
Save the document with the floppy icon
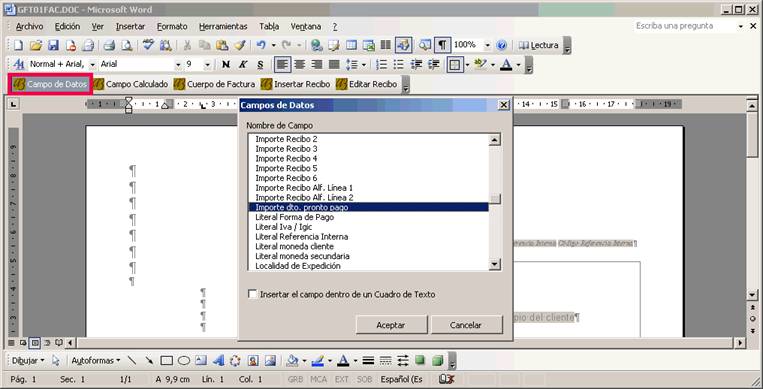(53, 45)
